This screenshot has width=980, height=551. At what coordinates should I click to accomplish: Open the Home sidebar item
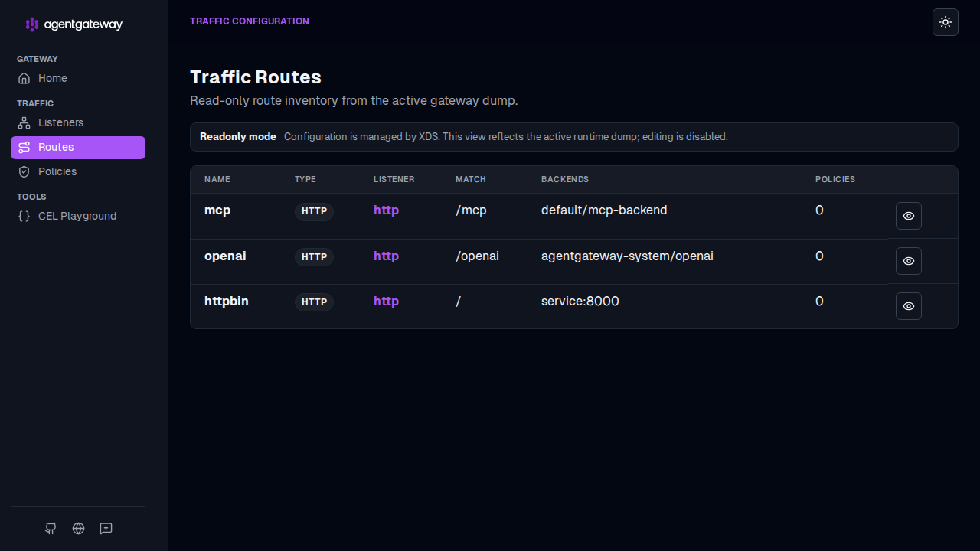click(78, 78)
